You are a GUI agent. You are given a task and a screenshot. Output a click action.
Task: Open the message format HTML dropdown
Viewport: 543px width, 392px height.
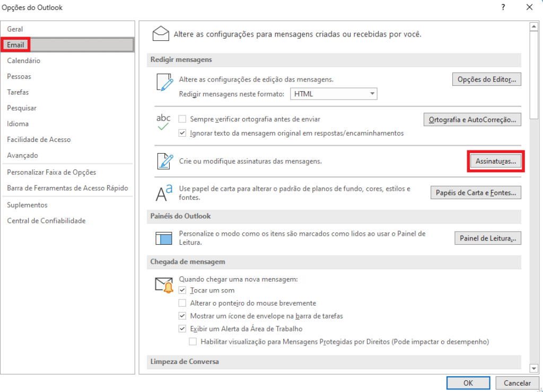334,94
